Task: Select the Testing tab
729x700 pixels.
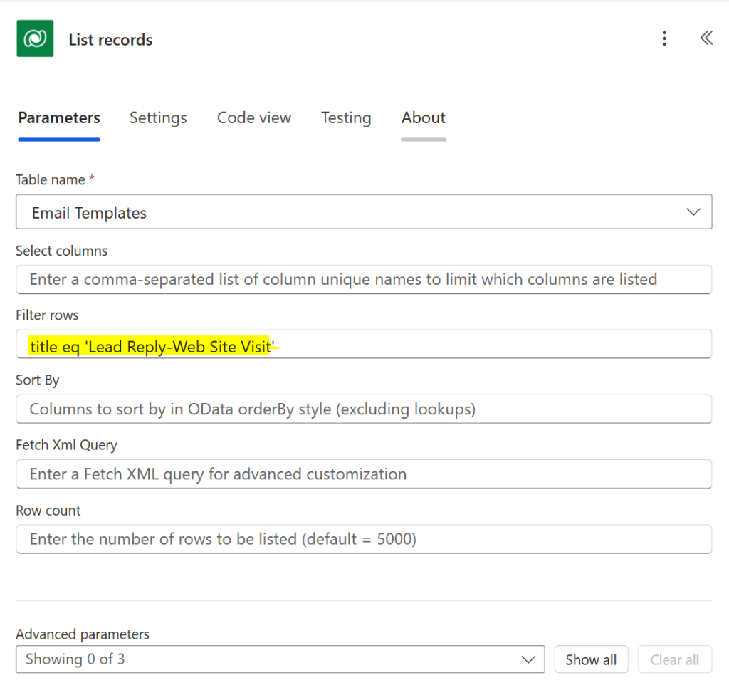Action: point(346,118)
